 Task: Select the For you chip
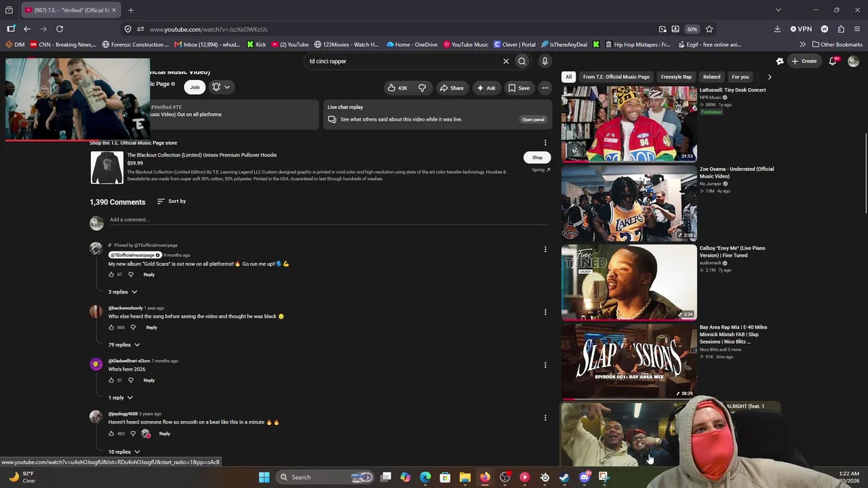click(x=740, y=77)
